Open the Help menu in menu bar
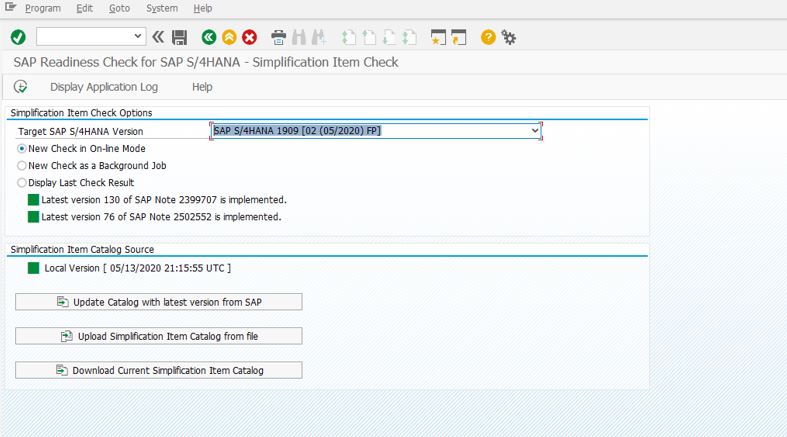This screenshot has height=437, width=787. click(x=202, y=8)
